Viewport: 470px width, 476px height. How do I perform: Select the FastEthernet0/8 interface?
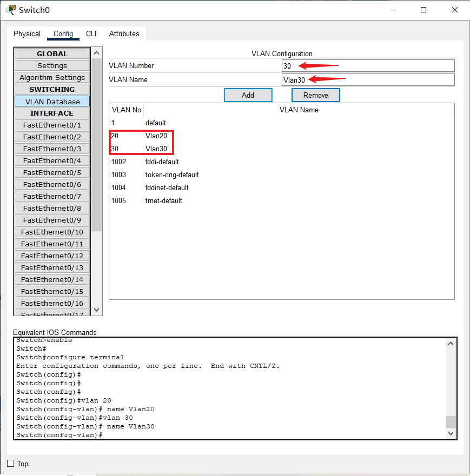[52, 208]
